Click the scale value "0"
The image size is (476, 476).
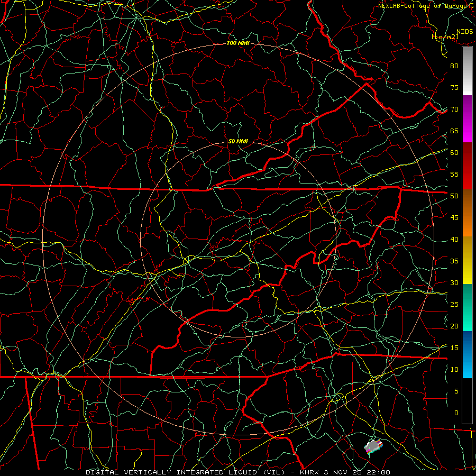456,413
